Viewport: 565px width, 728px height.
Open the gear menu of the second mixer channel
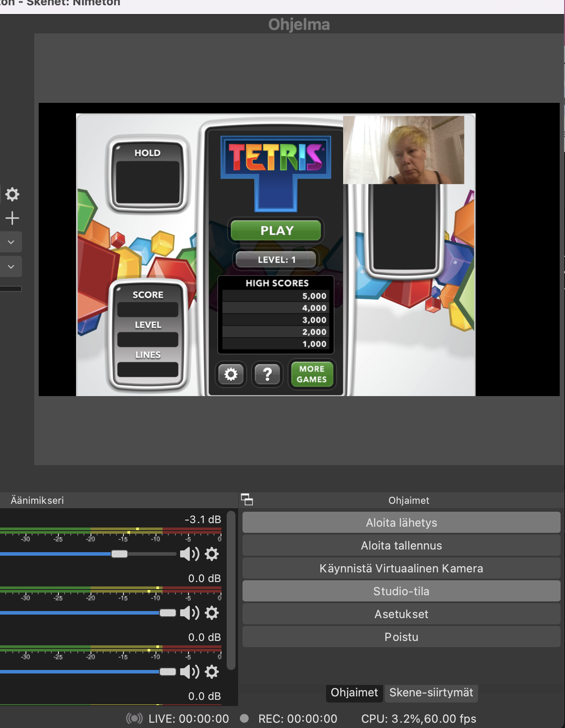point(212,613)
